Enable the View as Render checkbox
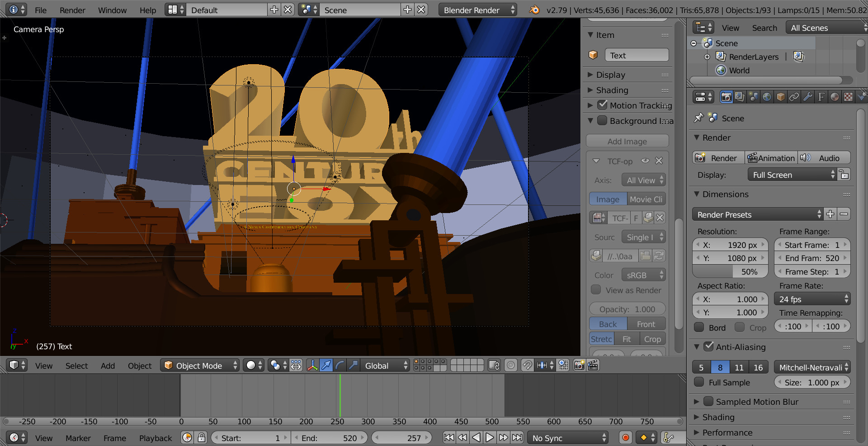 pyautogui.click(x=596, y=289)
